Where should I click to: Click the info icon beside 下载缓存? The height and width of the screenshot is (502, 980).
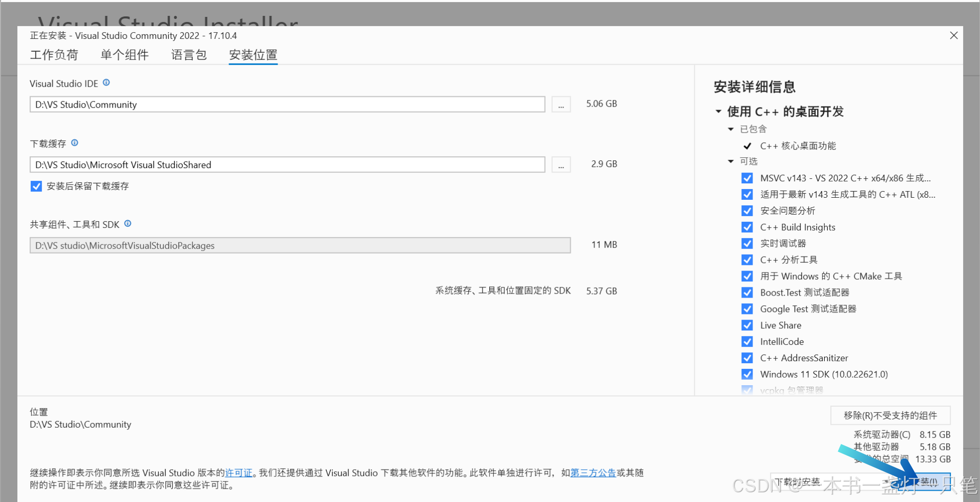(75, 143)
